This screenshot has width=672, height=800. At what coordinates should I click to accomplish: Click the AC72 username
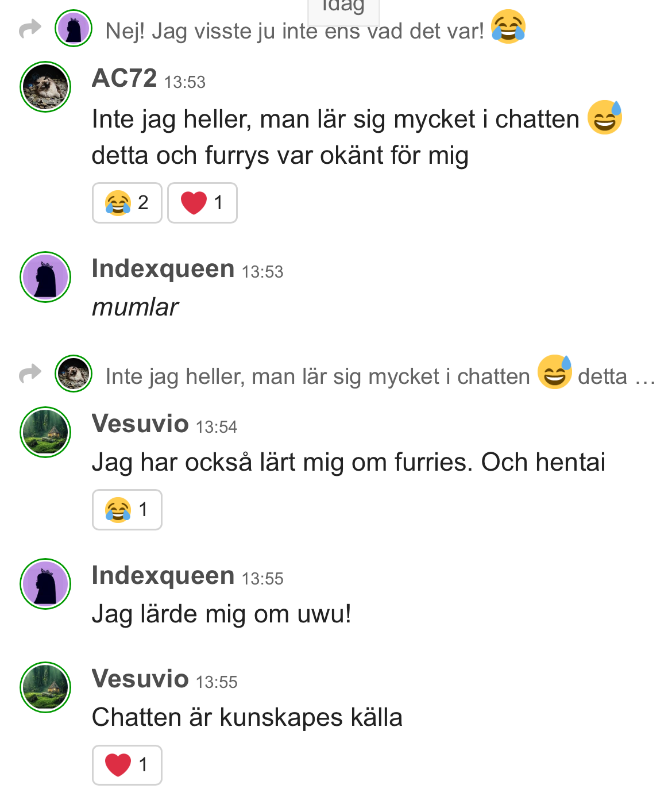(124, 78)
